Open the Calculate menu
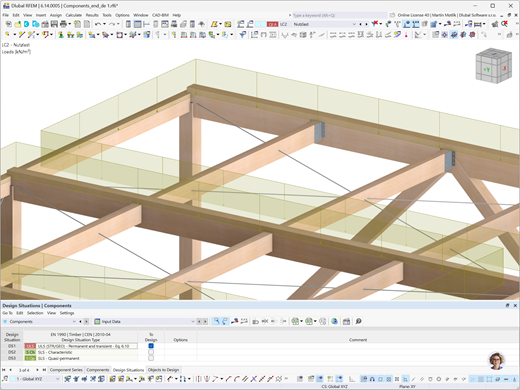Image resolution: width=520 pixels, height=390 pixels. (73, 15)
